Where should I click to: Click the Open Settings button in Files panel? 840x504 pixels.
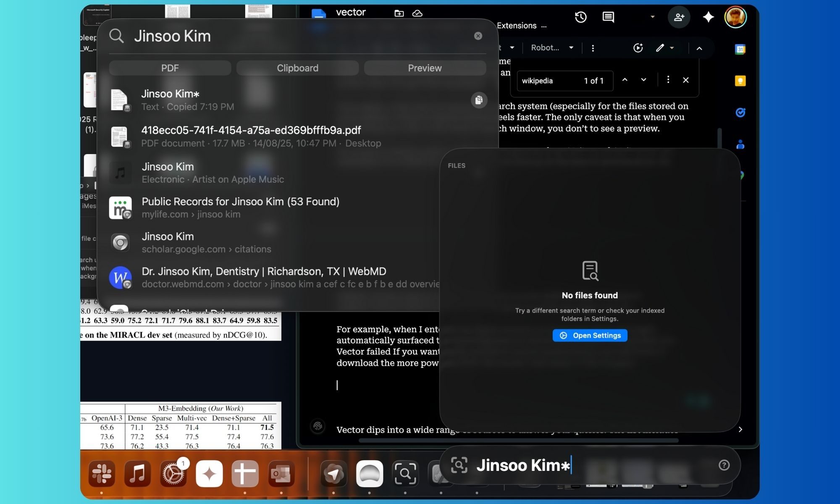coord(590,335)
